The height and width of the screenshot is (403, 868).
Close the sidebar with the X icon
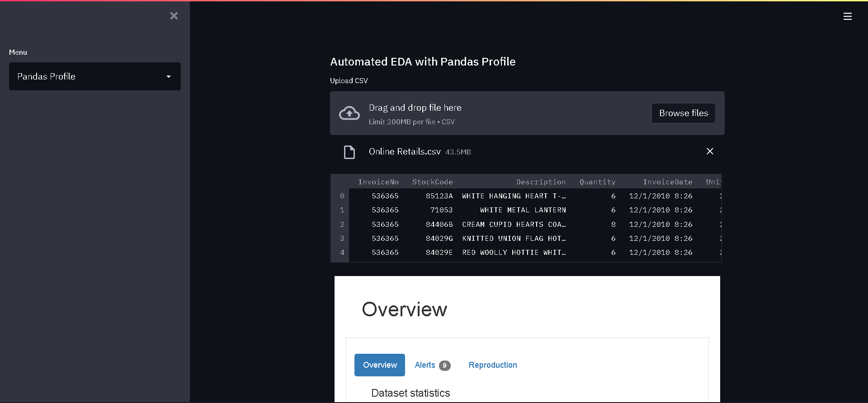point(174,16)
